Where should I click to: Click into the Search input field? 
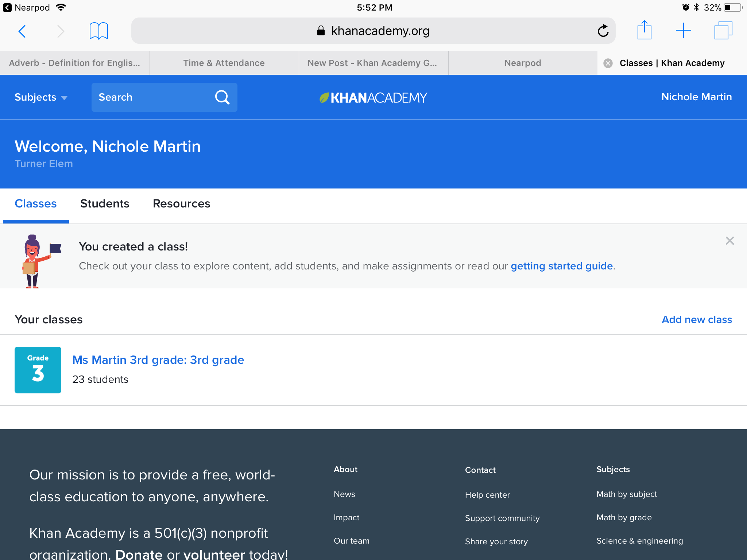[x=153, y=97]
